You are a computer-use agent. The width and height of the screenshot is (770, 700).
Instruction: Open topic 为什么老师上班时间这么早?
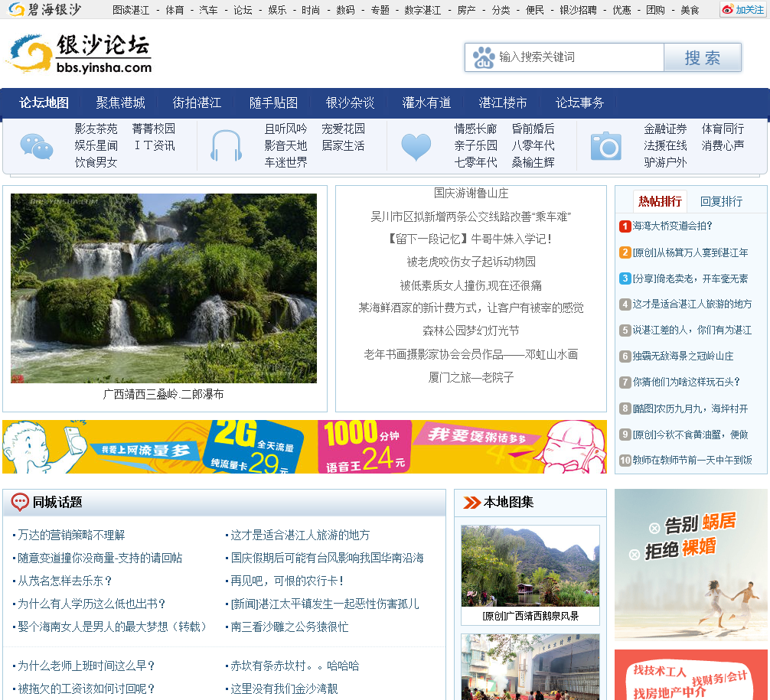pyautogui.click(x=86, y=666)
